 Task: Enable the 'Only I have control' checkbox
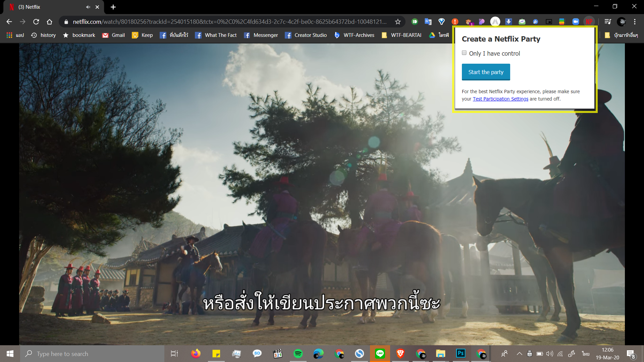coord(464,53)
